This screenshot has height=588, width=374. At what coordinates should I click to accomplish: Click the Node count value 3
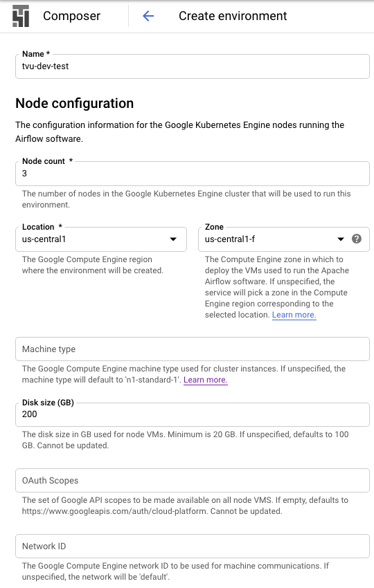[x=24, y=173]
